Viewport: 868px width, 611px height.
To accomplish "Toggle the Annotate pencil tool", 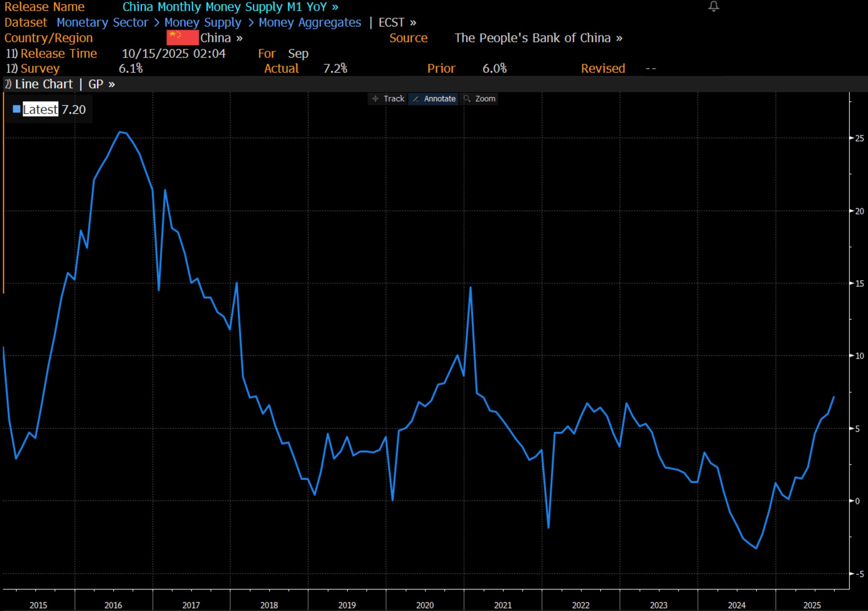I will [434, 99].
